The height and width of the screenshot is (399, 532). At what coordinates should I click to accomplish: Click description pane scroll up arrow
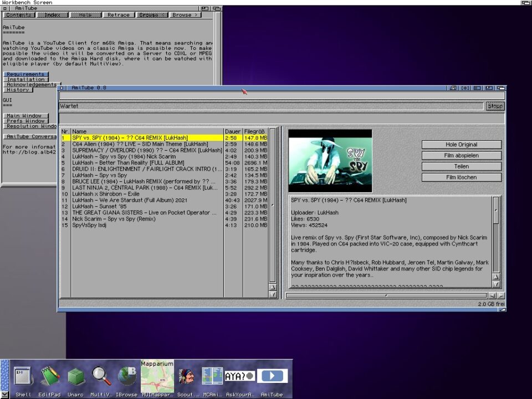coord(496,277)
